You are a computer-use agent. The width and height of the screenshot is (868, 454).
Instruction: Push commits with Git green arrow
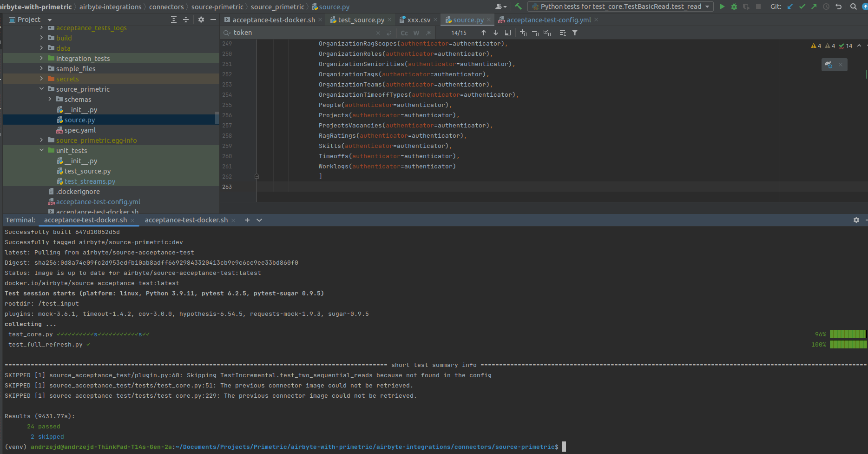[814, 7]
